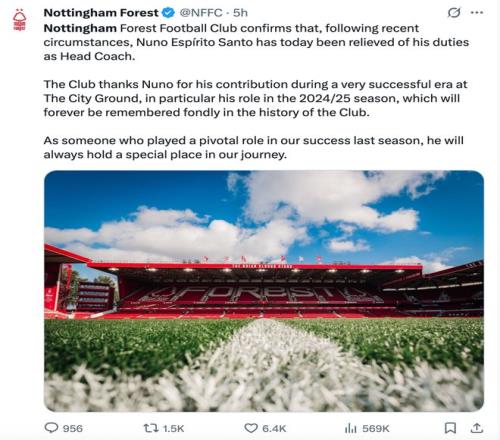
Task: Click the @NFFC handle
Action: point(201,13)
